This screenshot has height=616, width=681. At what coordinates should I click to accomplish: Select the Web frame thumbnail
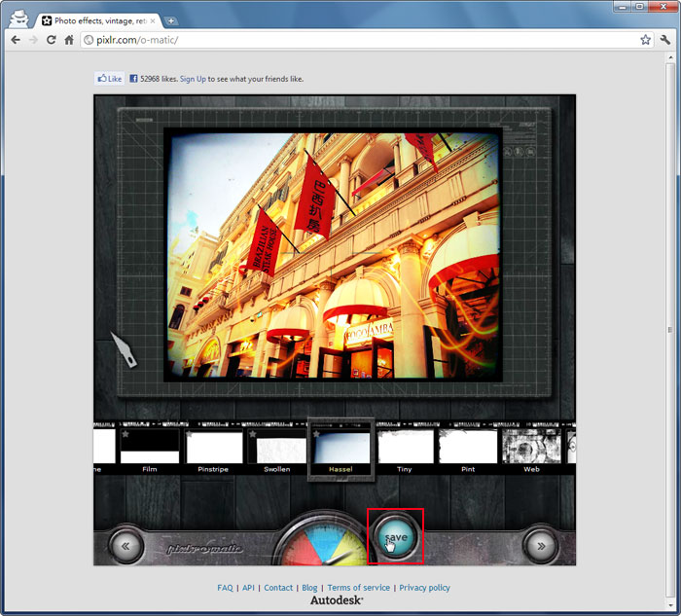tap(531, 447)
